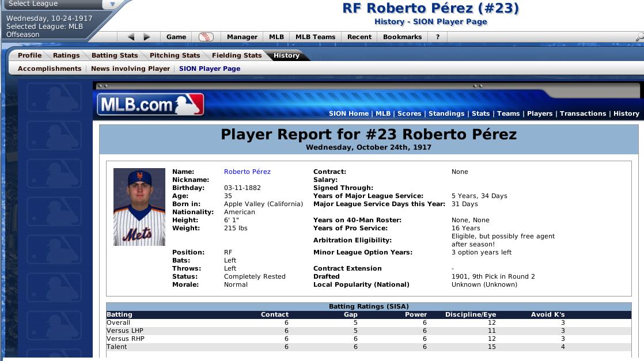The height and width of the screenshot is (361, 644).
Task: Open the MLB Teams menu
Action: tap(315, 37)
